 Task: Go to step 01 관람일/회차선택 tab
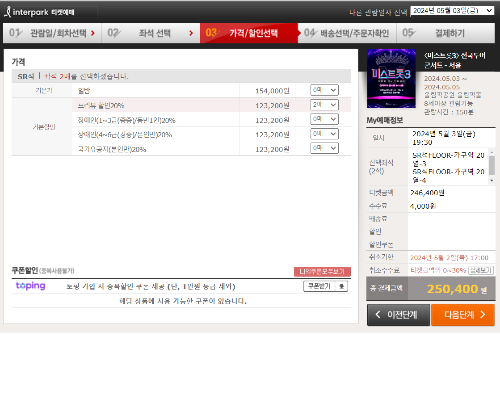click(x=52, y=33)
